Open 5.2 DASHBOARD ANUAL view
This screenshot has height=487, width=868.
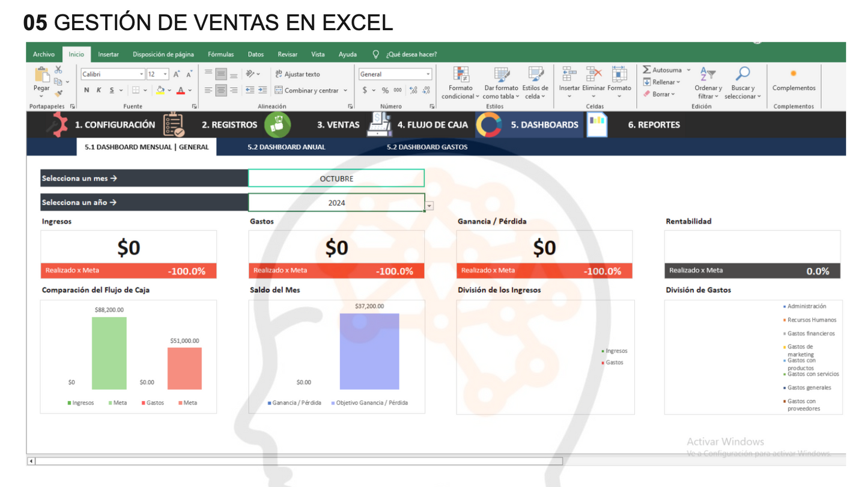point(287,147)
